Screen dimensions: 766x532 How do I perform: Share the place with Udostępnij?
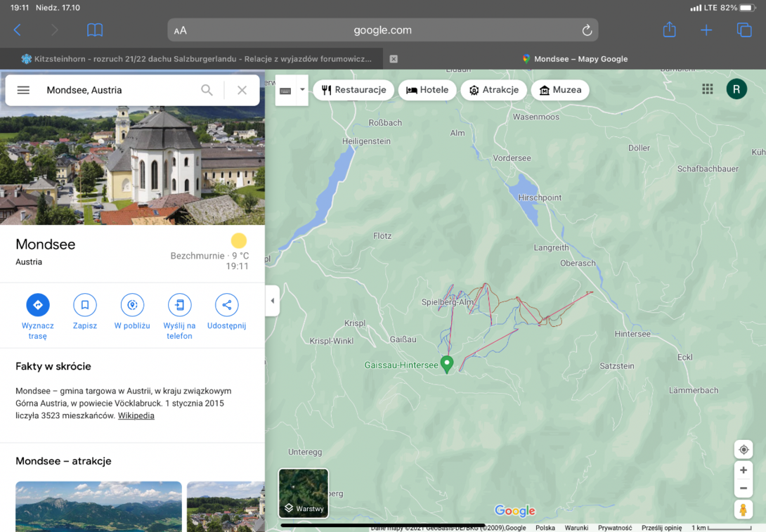click(x=227, y=305)
